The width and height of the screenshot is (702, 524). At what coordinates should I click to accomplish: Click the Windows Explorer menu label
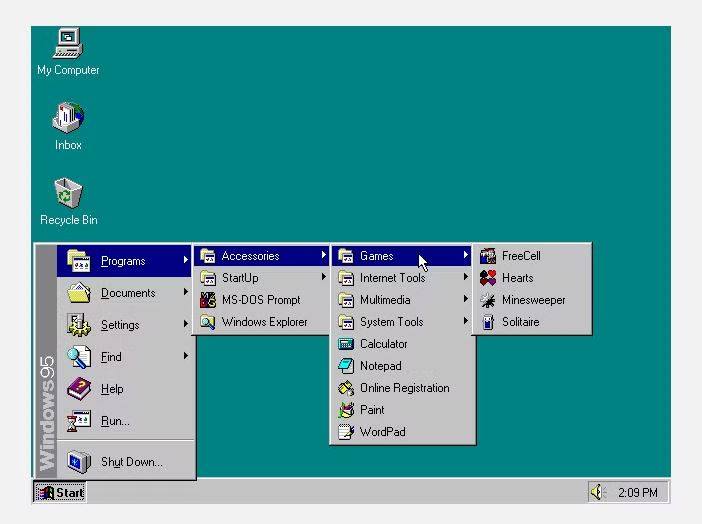coord(265,322)
